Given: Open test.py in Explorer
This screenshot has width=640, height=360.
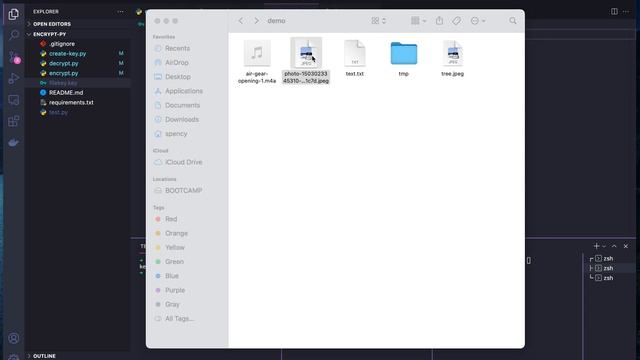Looking at the screenshot, I should (x=58, y=112).
